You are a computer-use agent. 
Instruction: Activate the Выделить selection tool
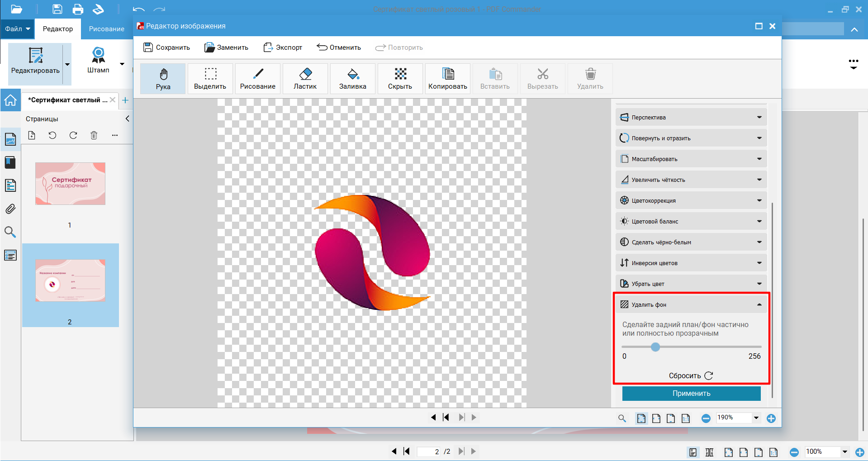[x=210, y=79]
